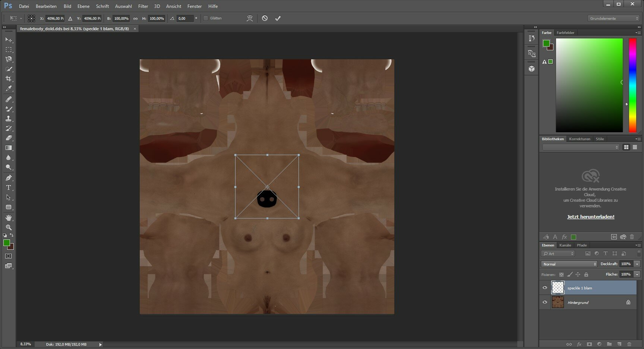Screen dimensions: 644x349
Task: Hide the Hintergrund layer
Action: pos(545,302)
